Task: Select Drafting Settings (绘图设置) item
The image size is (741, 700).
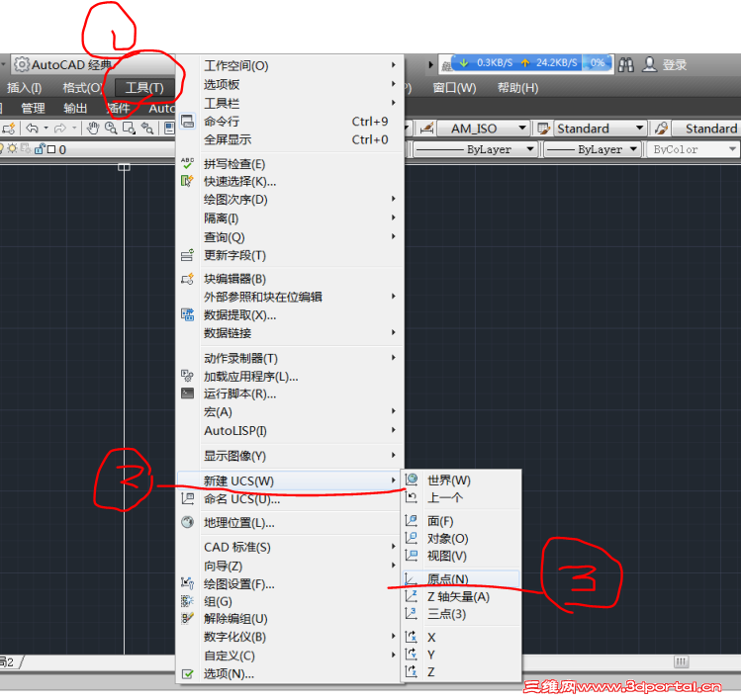Action: pyautogui.click(x=290, y=584)
